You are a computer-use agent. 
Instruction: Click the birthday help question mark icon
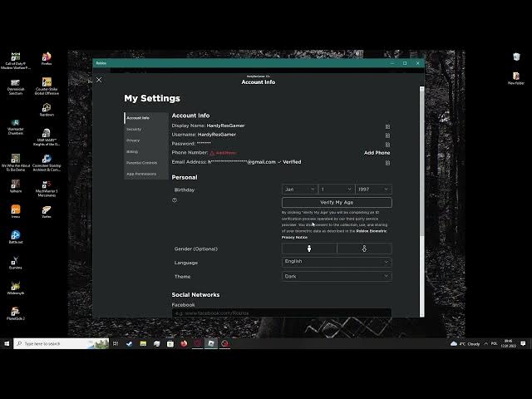pos(175,200)
